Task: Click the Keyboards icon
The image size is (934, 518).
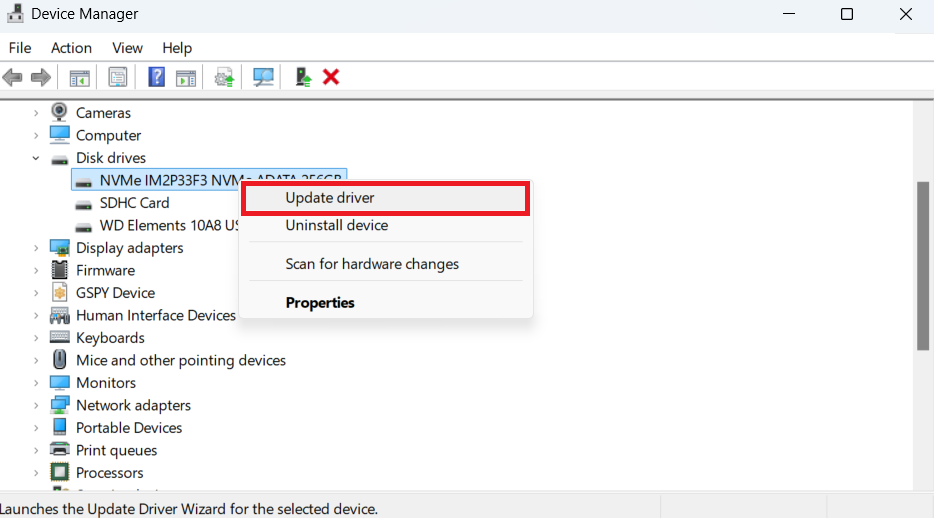Action: (60, 337)
